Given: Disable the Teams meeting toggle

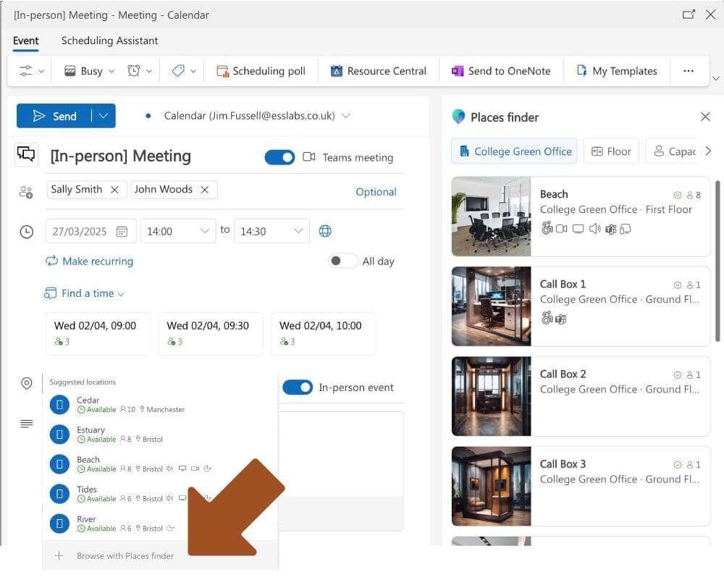Looking at the screenshot, I should point(279,157).
